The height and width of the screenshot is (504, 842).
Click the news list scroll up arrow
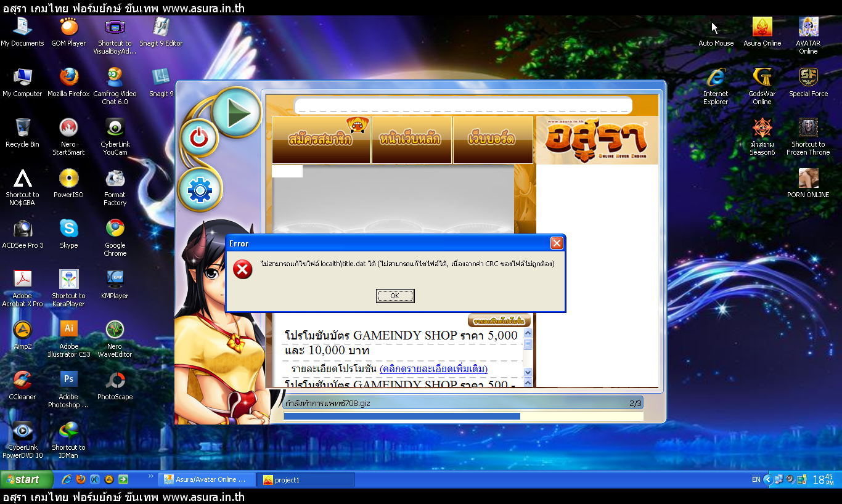(x=528, y=333)
